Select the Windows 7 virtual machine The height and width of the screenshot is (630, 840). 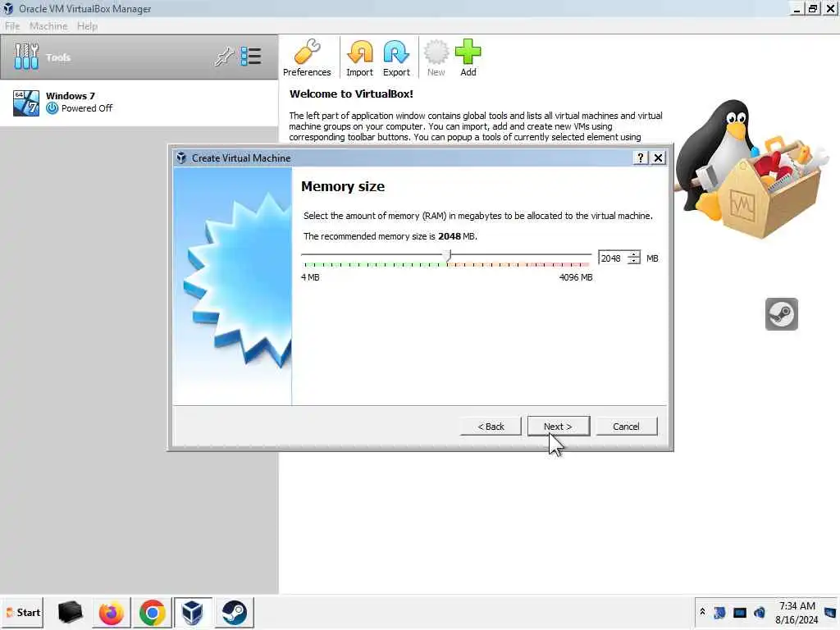(139, 103)
